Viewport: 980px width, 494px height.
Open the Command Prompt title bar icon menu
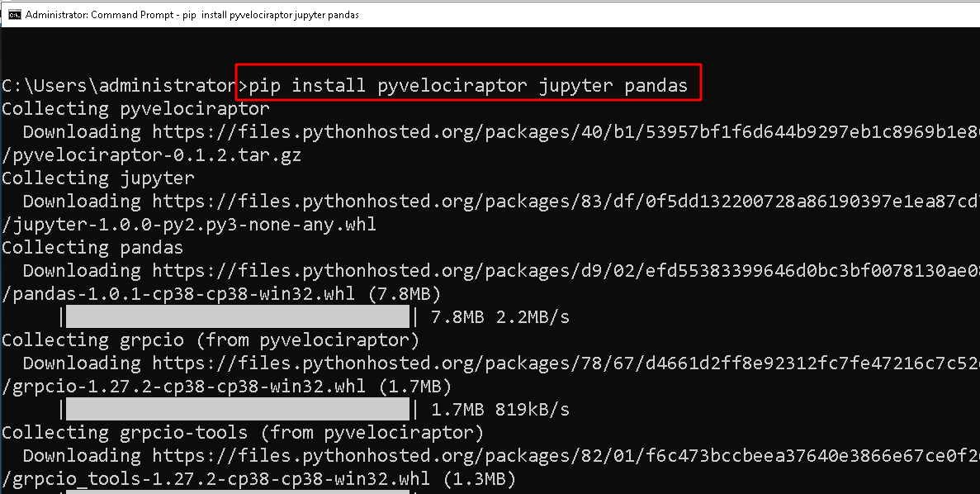tap(13, 16)
